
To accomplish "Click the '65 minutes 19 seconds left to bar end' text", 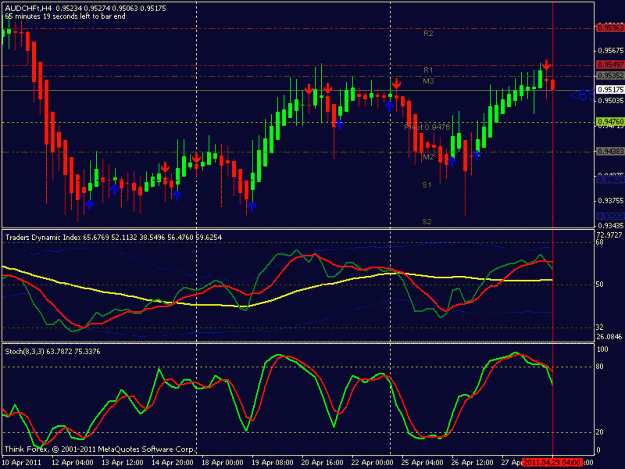I will 65,16.
